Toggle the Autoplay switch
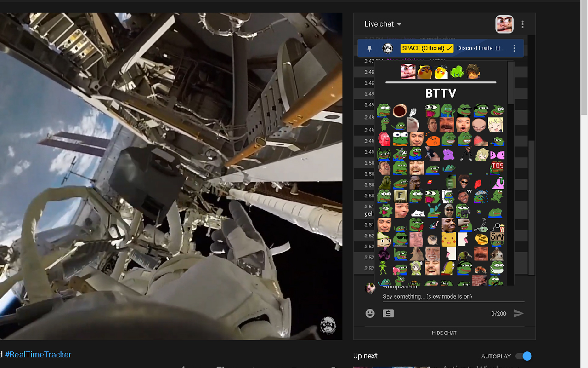 [523, 356]
